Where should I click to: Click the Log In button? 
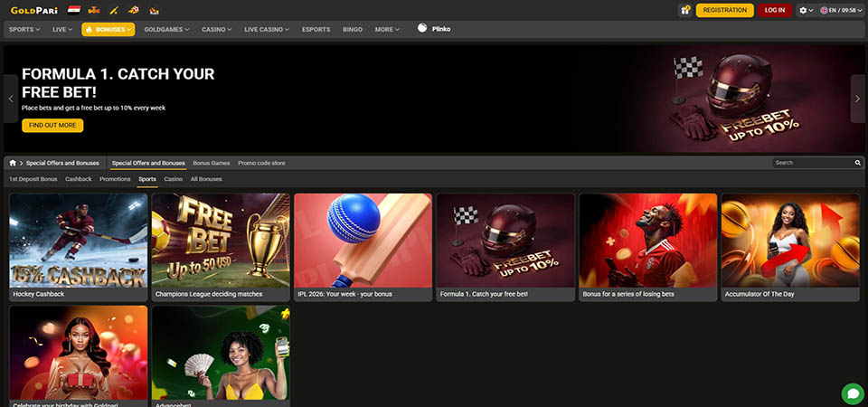pos(775,10)
